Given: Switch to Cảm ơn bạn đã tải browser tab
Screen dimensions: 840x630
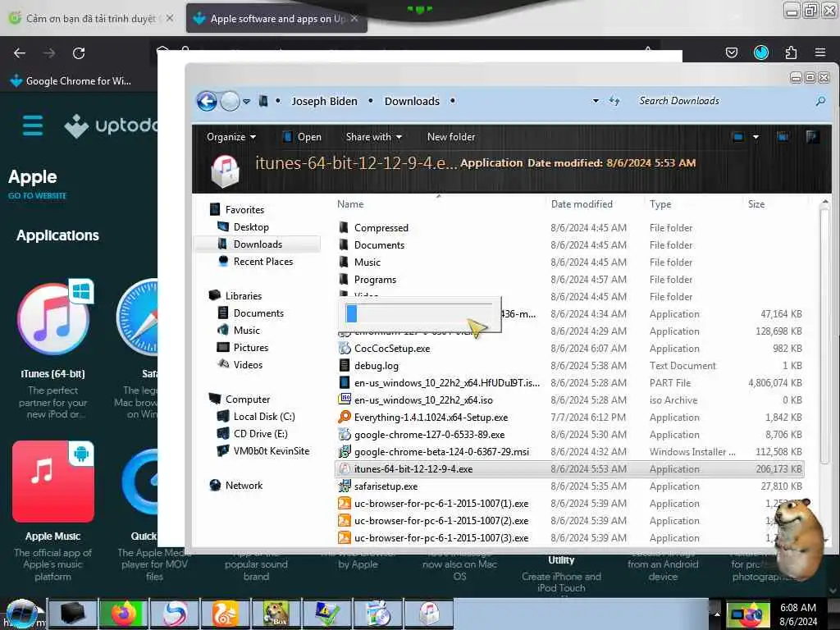Looking at the screenshot, I should (x=91, y=19).
